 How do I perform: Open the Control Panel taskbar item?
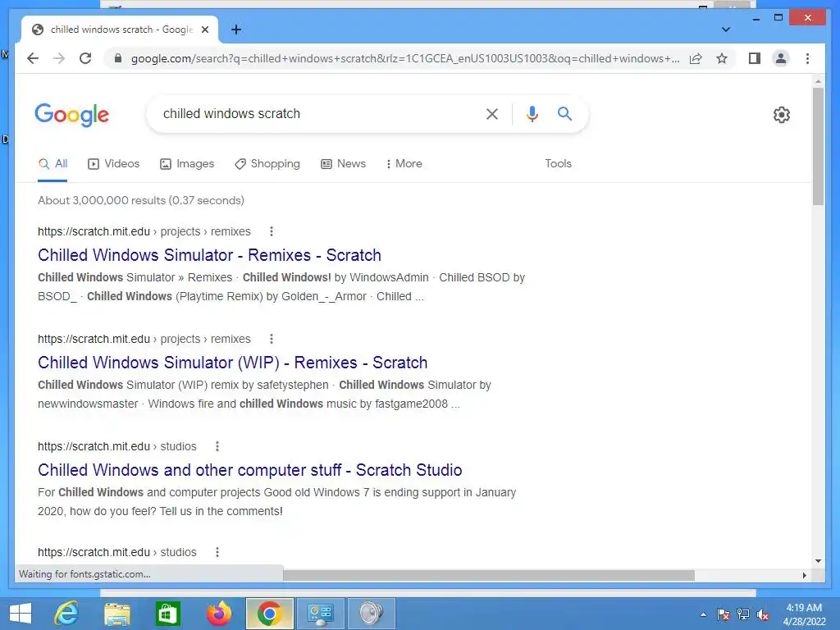[x=321, y=614]
